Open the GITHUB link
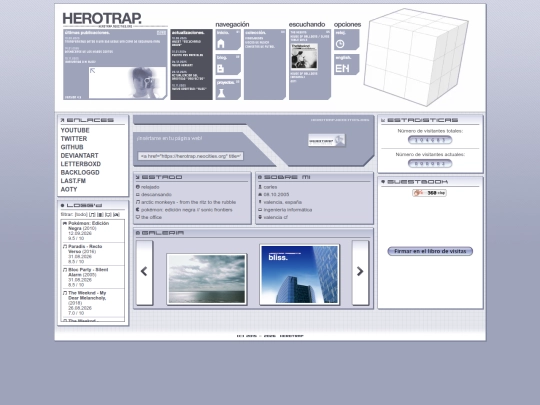540x405 pixels. [x=72, y=147]
